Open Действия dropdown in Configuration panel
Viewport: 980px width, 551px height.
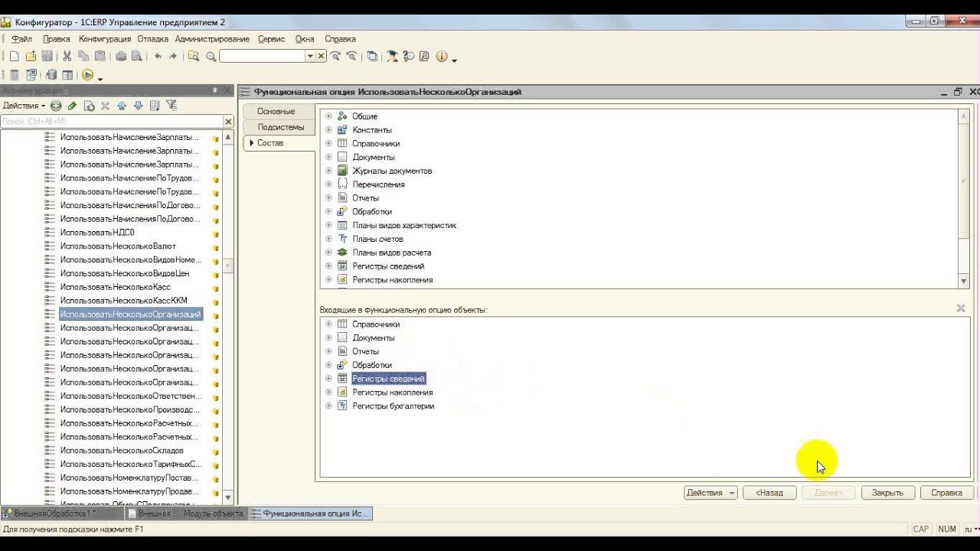point(24,106)
